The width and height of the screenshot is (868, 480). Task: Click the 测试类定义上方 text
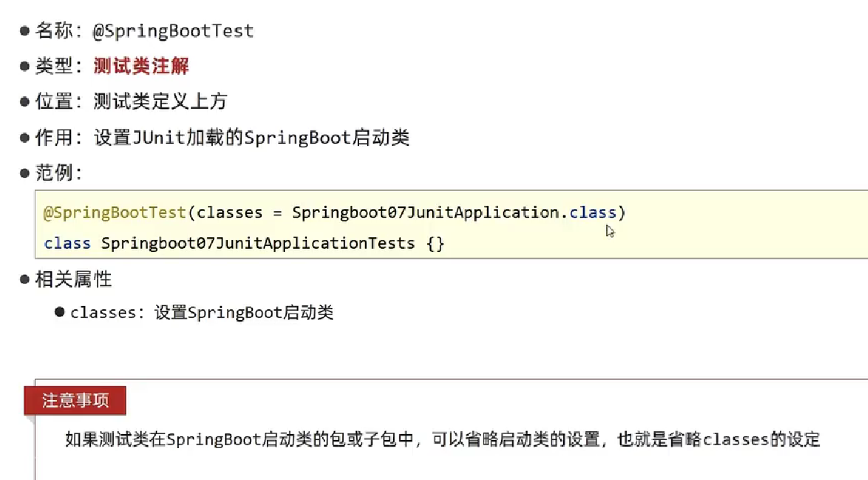(161, 102)
